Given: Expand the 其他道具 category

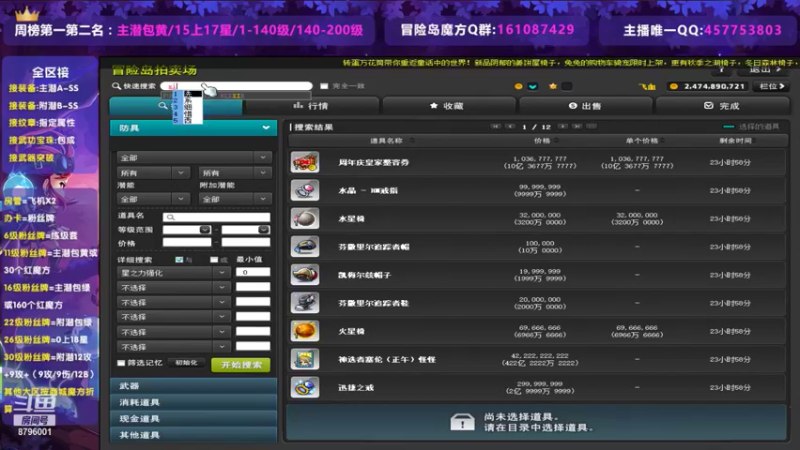Looking at the screenshot, I should click(194, 435).
